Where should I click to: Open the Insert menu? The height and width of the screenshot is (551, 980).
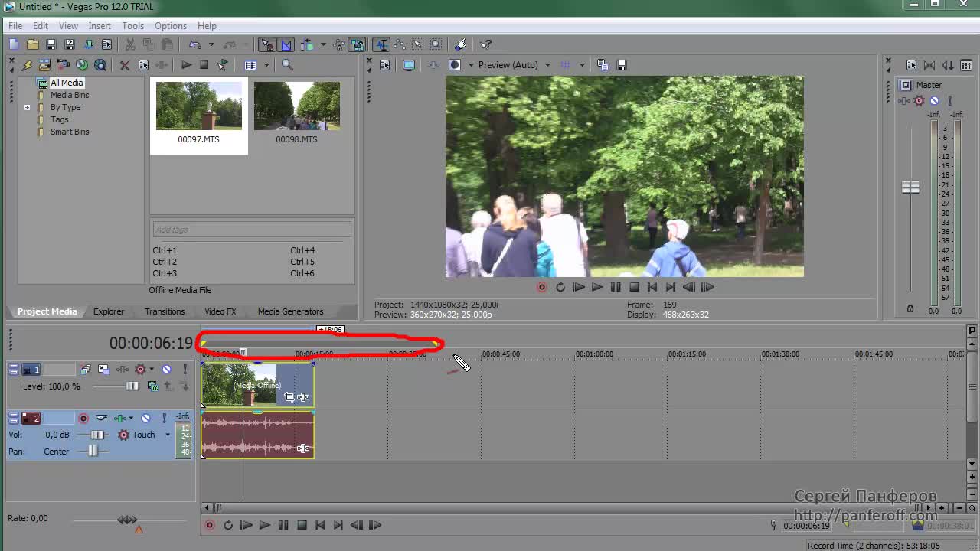tap(100, 25)
